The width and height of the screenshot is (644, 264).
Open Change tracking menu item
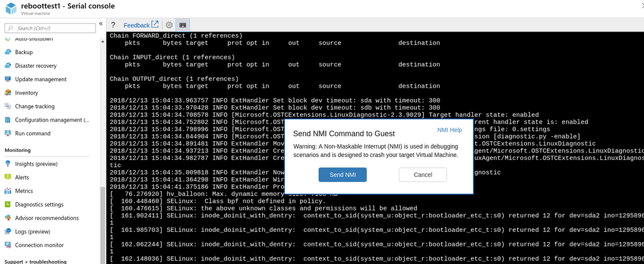pos(35,106)
